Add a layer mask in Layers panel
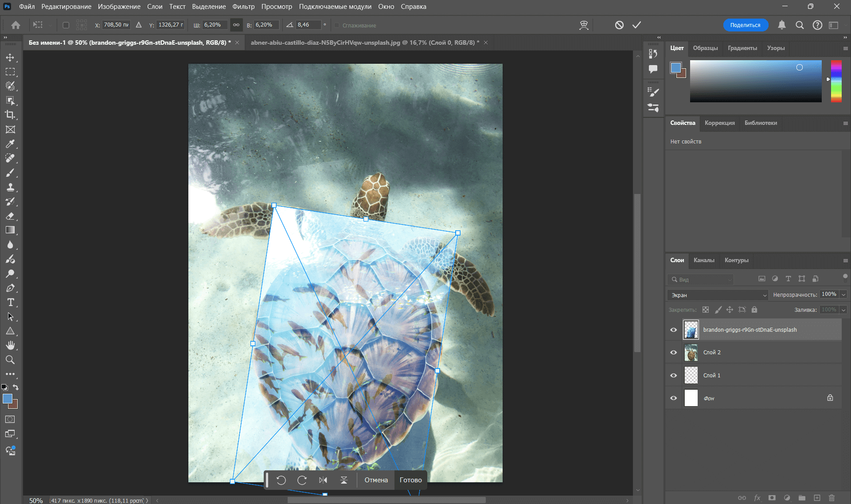The height and width of the screenshot is (504, 851). pyautogui.click(x=772, y=498)
